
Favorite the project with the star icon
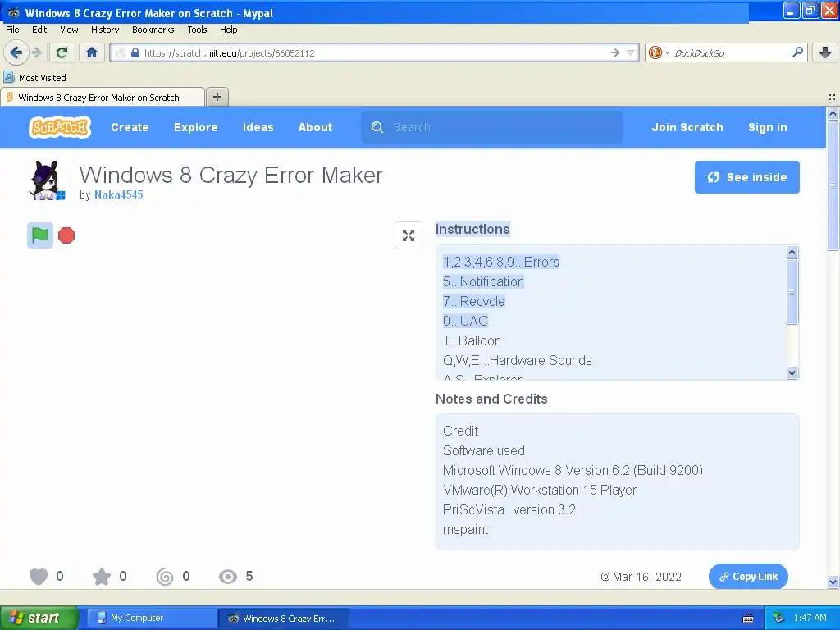tap(101, 577)
